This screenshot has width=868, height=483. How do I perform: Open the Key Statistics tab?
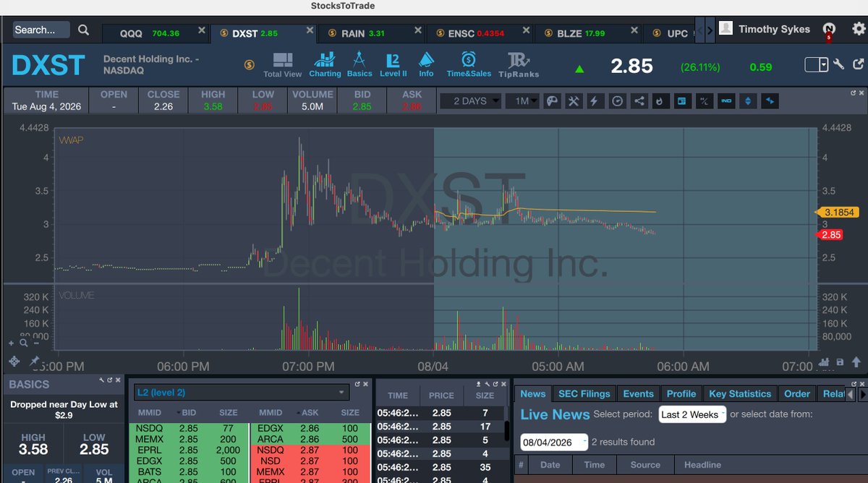click(x=740, y=393)
